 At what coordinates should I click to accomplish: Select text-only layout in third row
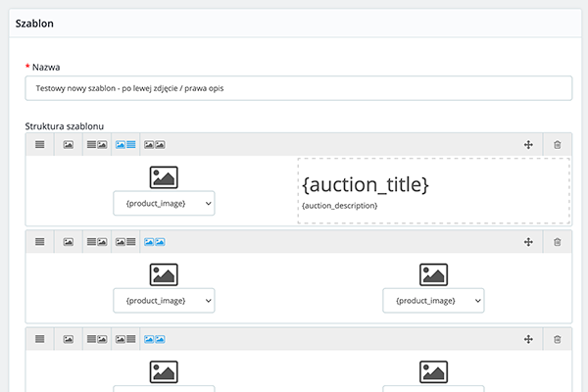point(40,339)
